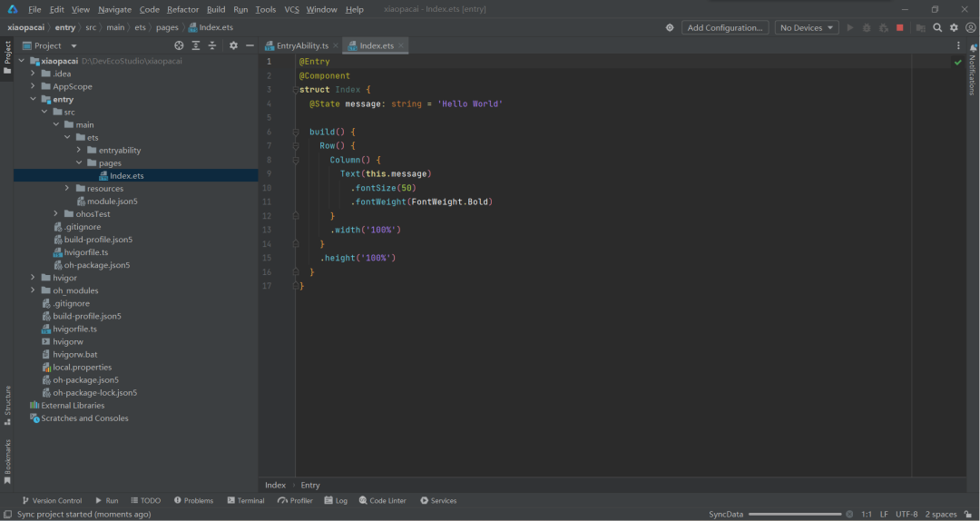This screenshot has width=980, height=521.
Task: Expand the .idea folder
Action: pyautogui.click(x=33, y=74)
